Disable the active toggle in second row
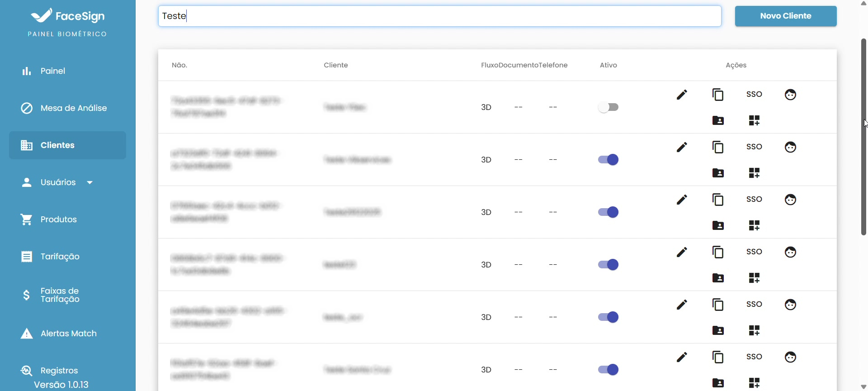868x391 pixels. click(x=608, y=160)
